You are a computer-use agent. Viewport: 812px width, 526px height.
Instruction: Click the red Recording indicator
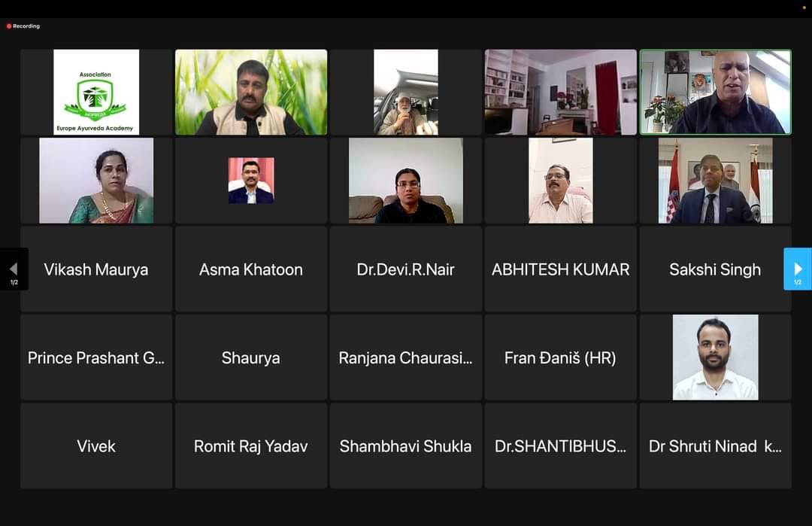coord(23,26)
